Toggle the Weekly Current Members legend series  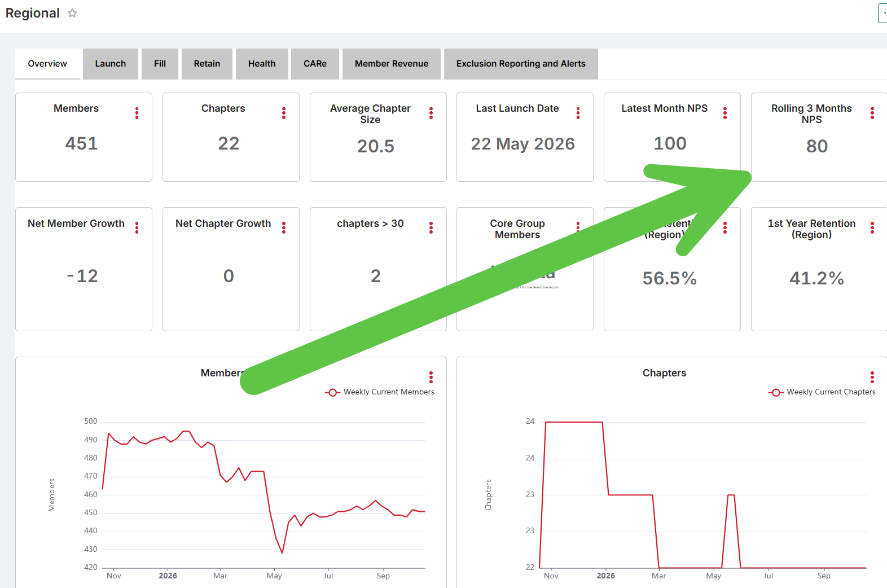click(x=380, y=392)
